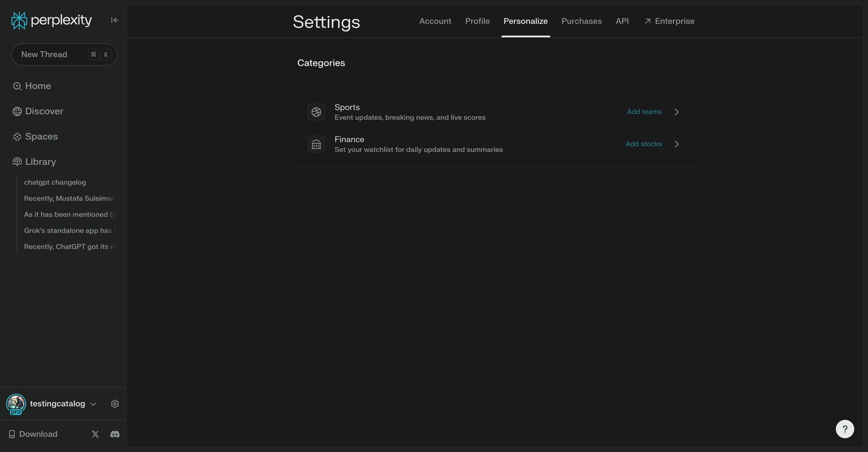This screenshot has width=868, height=452.
Task: Switch to the Account tab
Action: click(x=435, y=21)
